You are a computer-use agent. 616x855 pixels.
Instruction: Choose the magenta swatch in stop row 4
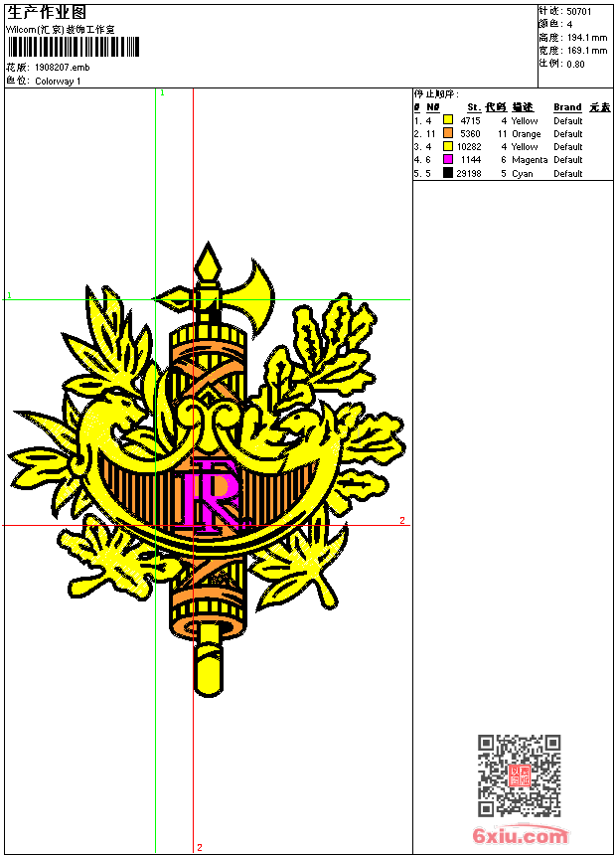448,159
